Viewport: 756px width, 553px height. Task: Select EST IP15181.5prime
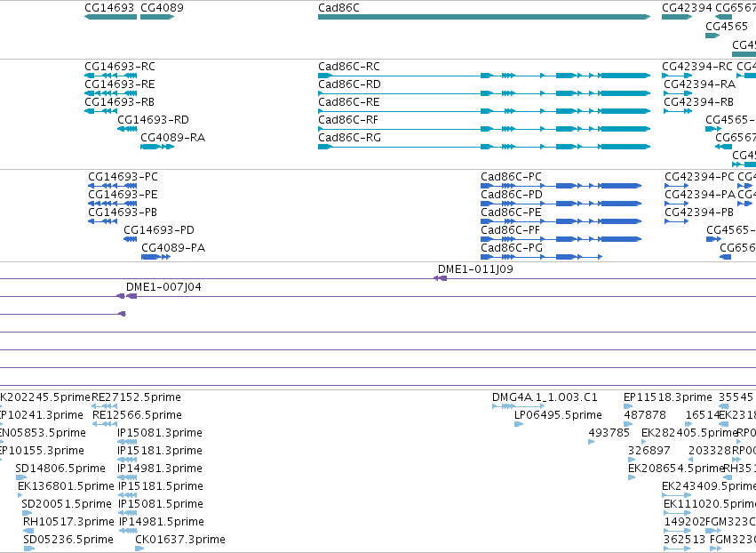tap(161, 486)
